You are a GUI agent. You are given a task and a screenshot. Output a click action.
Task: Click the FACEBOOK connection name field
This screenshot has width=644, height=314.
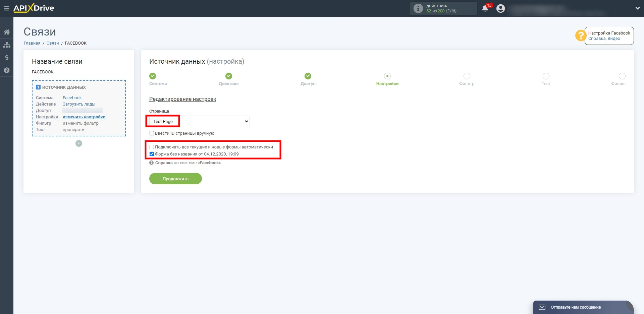(79, 72)
